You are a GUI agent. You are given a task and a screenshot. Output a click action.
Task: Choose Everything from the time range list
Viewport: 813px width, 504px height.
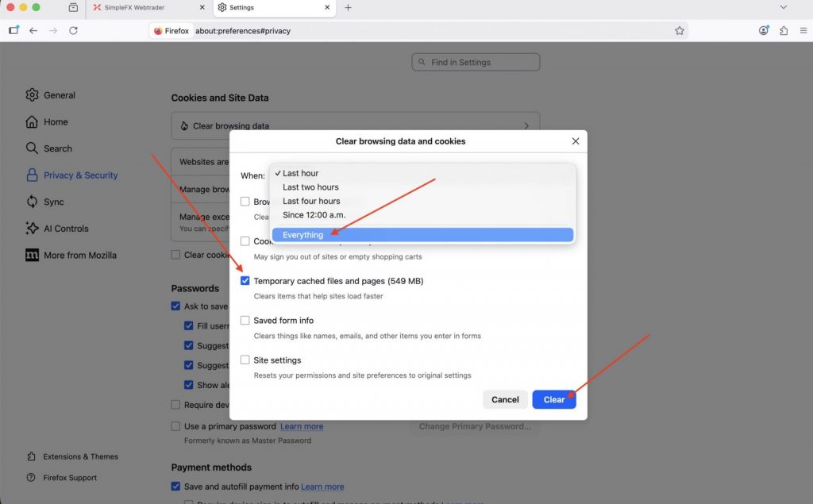click(x=303, y=235)
